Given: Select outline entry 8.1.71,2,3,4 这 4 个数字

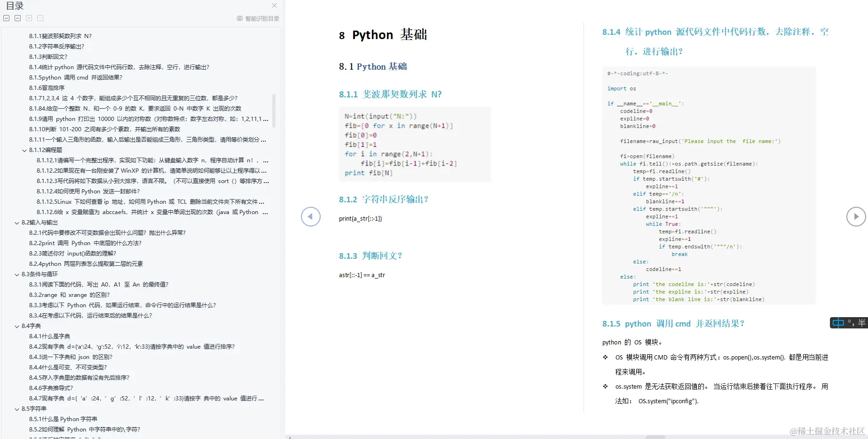Looking at the screenshot, I should [x=133, y=98].
